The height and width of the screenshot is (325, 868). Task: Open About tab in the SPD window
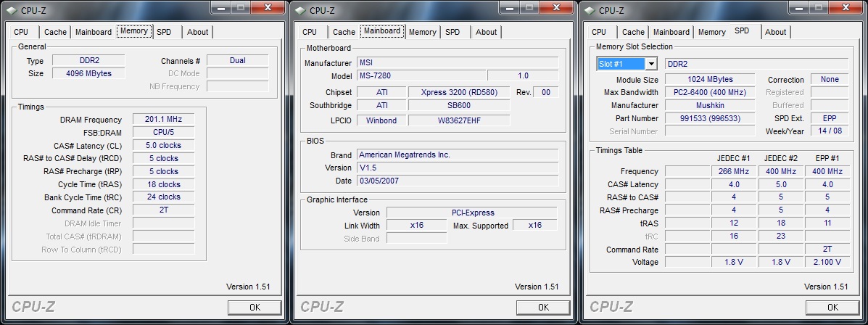point(776,32)
